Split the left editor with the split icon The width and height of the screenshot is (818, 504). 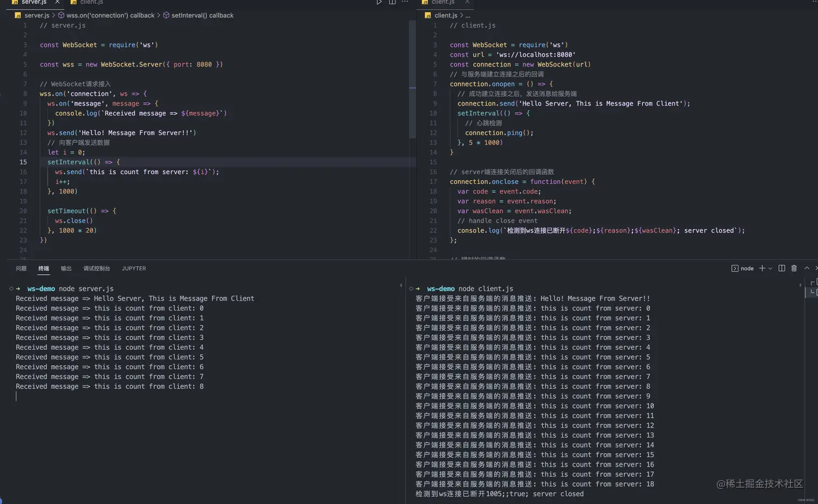pyautogui.click(x=392, y=2)
